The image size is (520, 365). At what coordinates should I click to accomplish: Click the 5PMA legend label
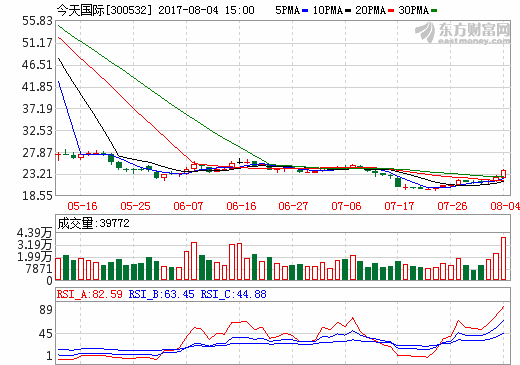[x=287, y=10]
